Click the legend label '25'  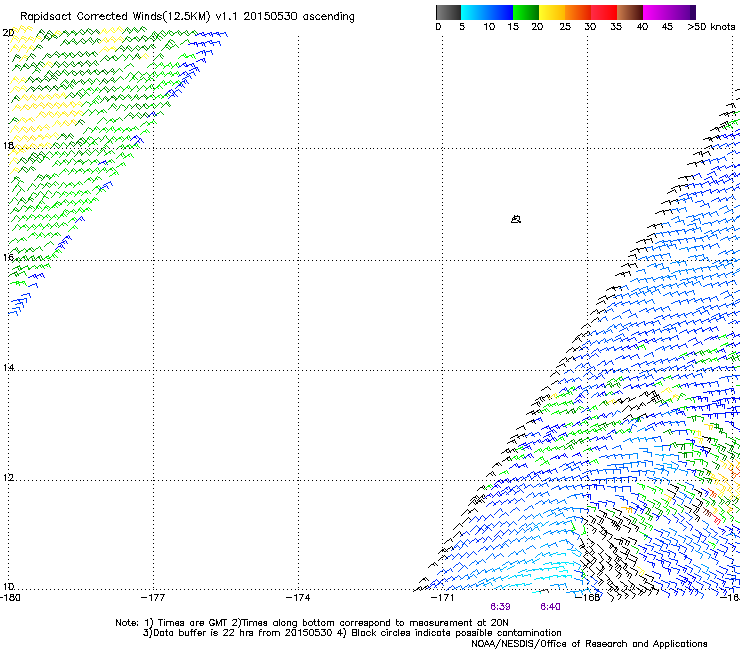(x=565, y=27)
